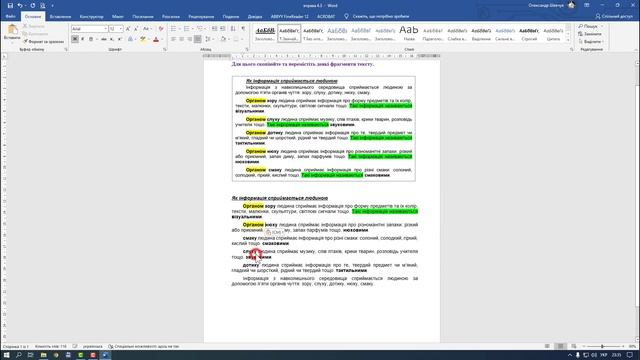Toggle superscript formatting
Screen dimensions: 640x360
tap(120, 39)
